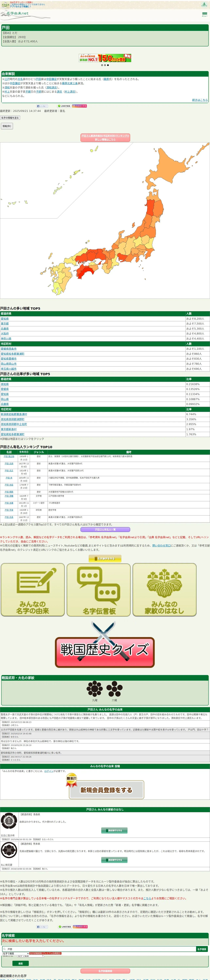The height and width of the screenshot is (980, 210).
Task: Open the pink 名字詳細検索 button
Action: click(x=105, y=971)
